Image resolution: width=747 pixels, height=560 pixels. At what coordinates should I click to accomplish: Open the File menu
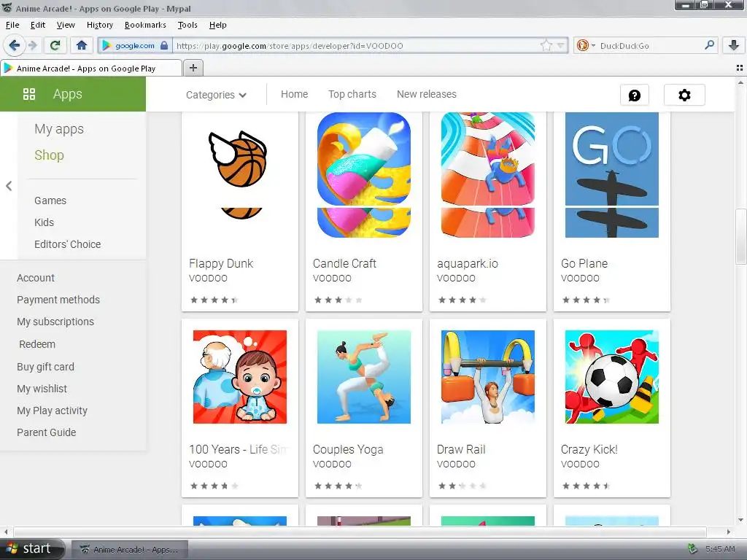tap(12, 25)
